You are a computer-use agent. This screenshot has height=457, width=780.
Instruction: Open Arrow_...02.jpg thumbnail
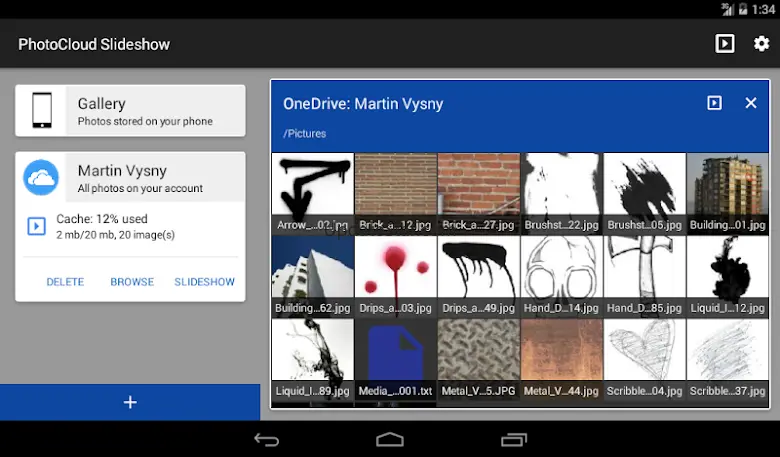tap(313, 193)
